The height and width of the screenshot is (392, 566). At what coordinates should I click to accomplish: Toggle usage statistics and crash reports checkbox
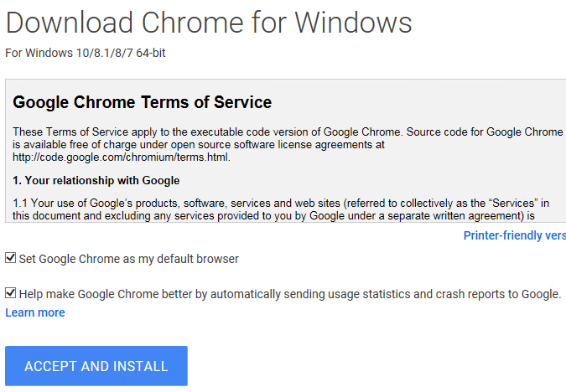click(x=11, y=294)
